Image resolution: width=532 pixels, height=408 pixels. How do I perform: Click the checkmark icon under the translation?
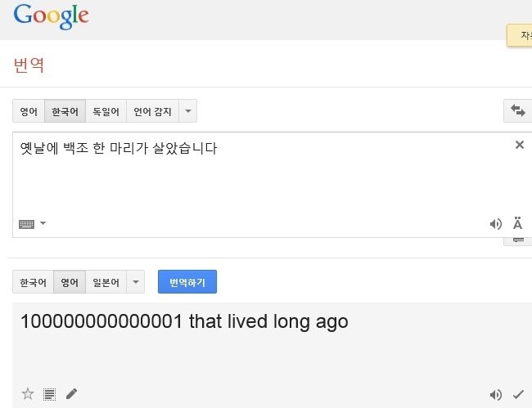coord(517,394)
